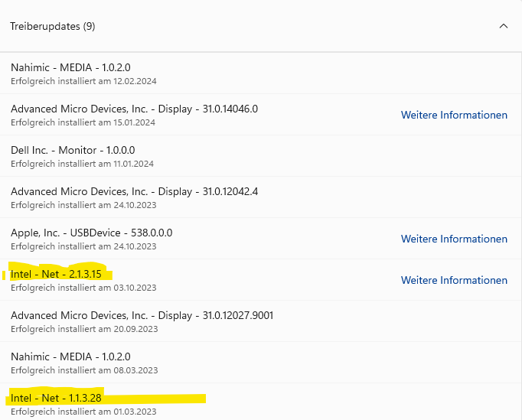Image resolution: width=522 pixels, height=420 pixels.
Task: Select Nahimic MEDIA entry installed 12.02.2024
Action: point(261,73)
